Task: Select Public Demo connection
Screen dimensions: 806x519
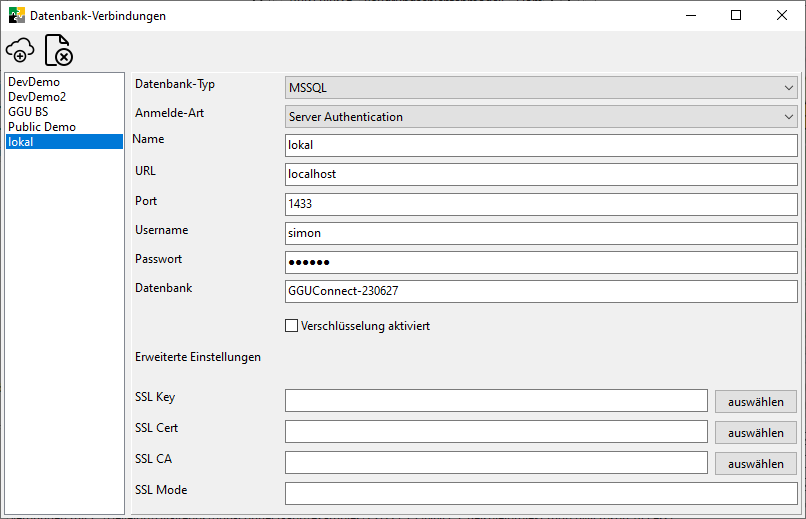Action: (x=42, y=127)
